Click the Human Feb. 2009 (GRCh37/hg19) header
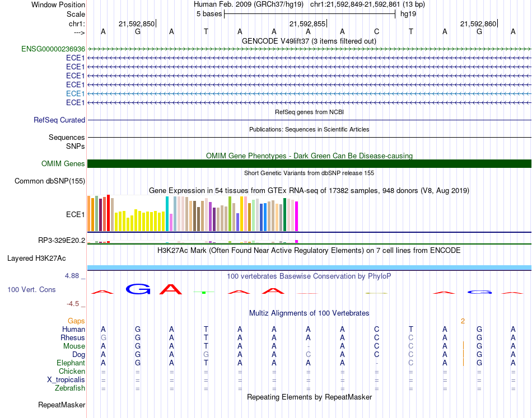532x418 pixels. [x=249, y=4]
